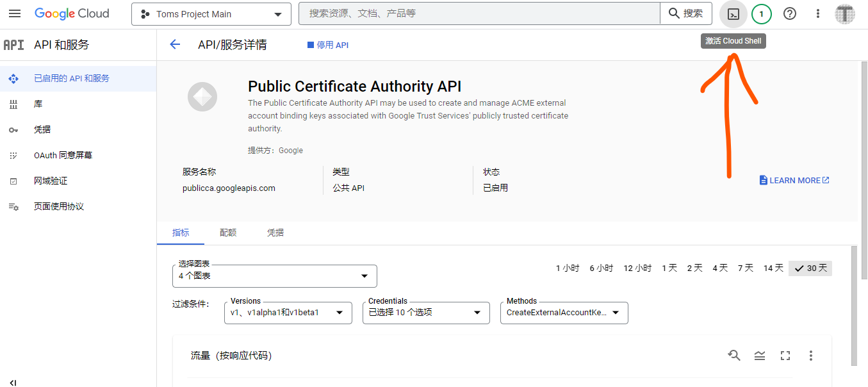Open the help question mark icon

pos(790,13)
